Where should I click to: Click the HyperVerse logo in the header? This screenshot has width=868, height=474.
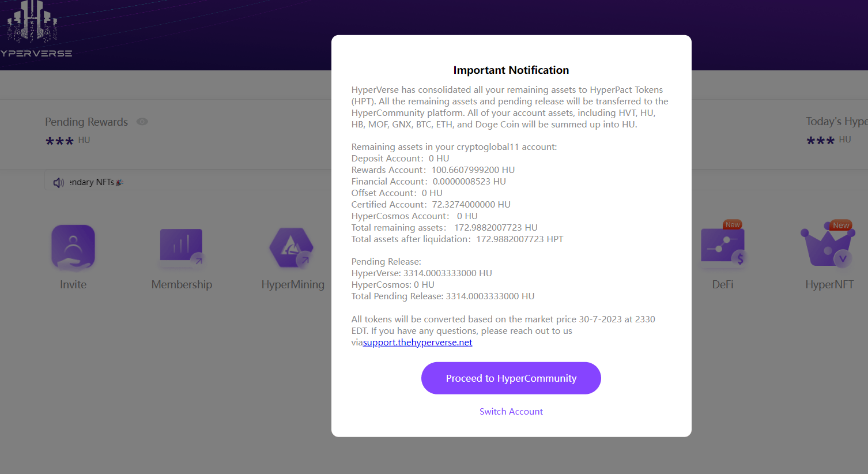point(35,30)
